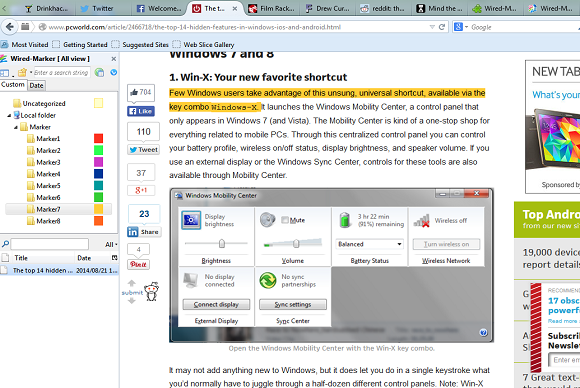Viewport: 580px width, 388px height.
Task: Collapse the Local folder tree node
Action: 9,115
